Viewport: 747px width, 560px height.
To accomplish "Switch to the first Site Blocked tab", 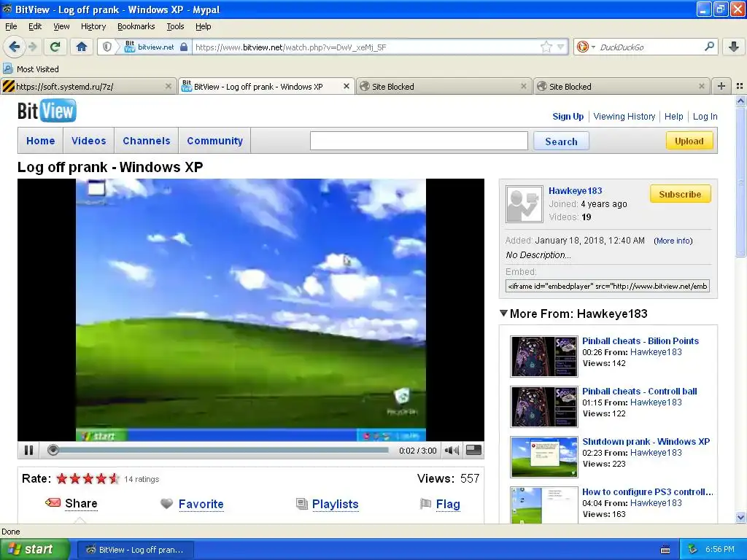I will tap(444, 86).
